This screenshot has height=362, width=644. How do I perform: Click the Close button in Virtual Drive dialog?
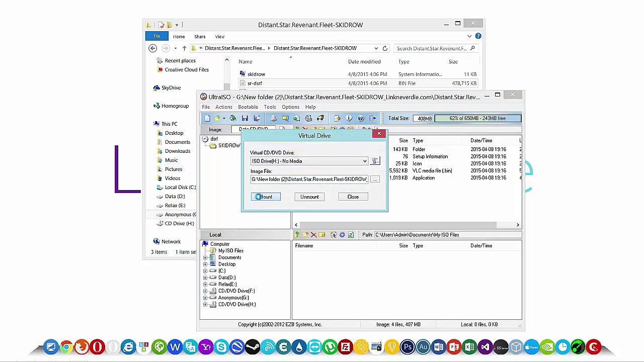[x=353, y=197]
